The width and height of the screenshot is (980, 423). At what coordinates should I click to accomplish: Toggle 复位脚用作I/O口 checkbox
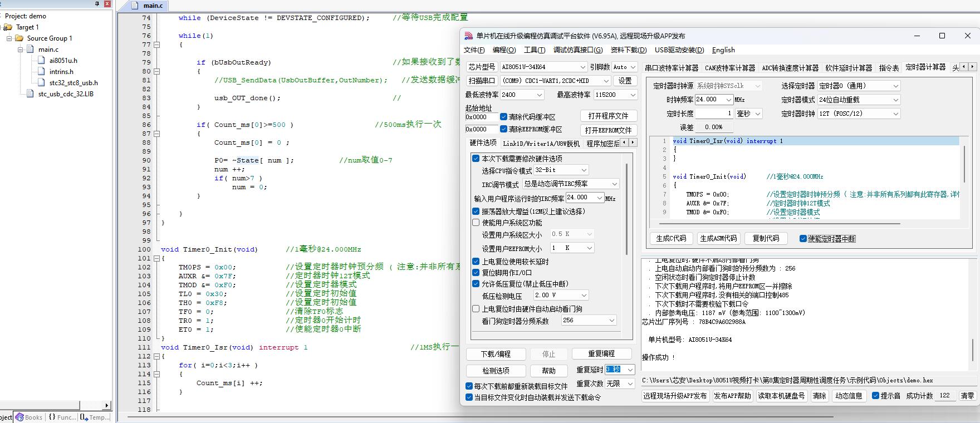click(476, 273)
